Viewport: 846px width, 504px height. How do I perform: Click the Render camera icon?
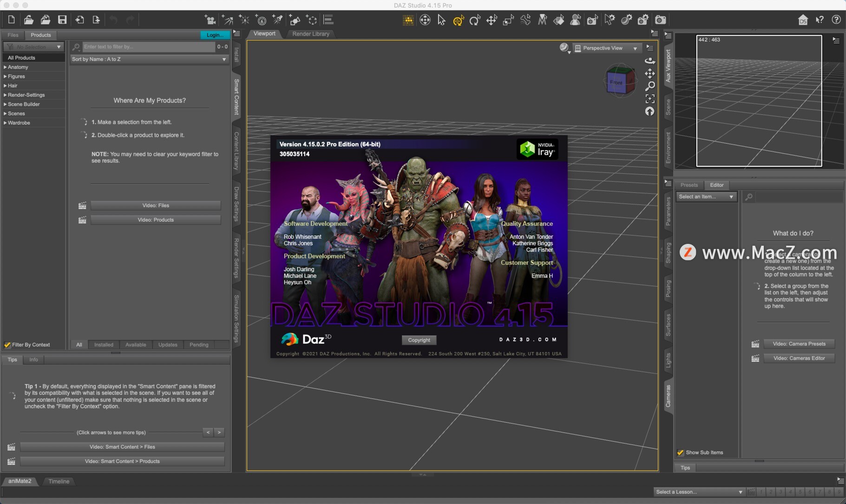tap(660, 20)
